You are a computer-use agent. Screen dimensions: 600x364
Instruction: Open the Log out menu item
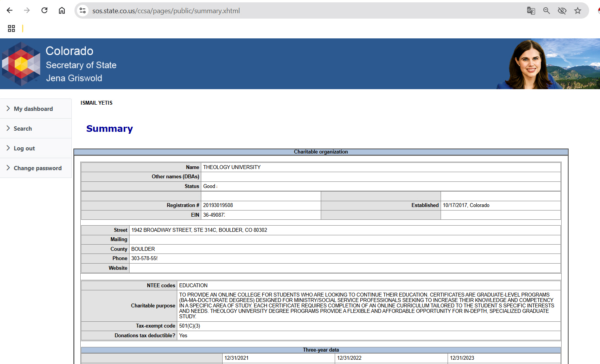(24, 148)
